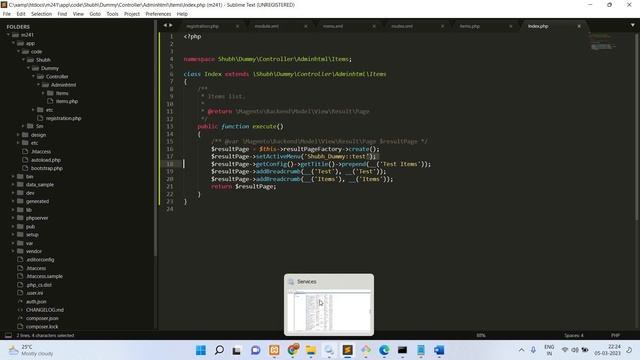
Task: Open Microsoft Edge from taskbar
Action: tap(384, 350)
